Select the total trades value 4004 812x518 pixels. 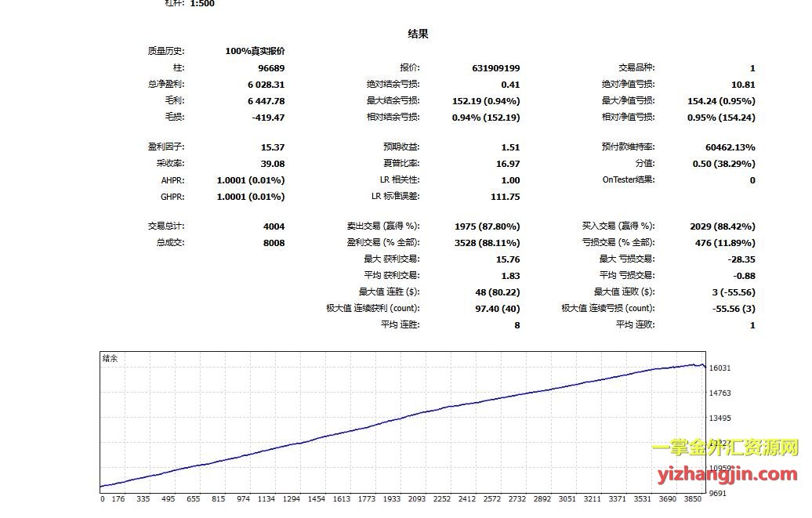tap(274, 226)
